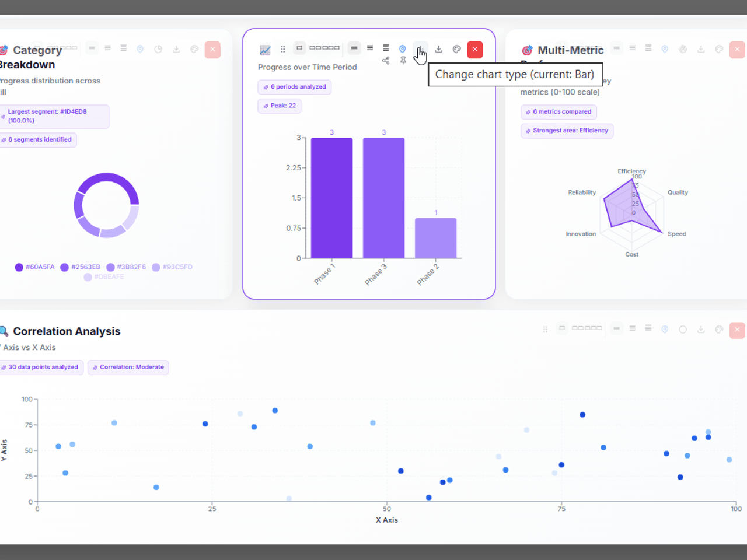The width and height of the screenshot is (747, 560).
Task: Set tall height on Multi-Metric card
Action: tap(648, 48)
